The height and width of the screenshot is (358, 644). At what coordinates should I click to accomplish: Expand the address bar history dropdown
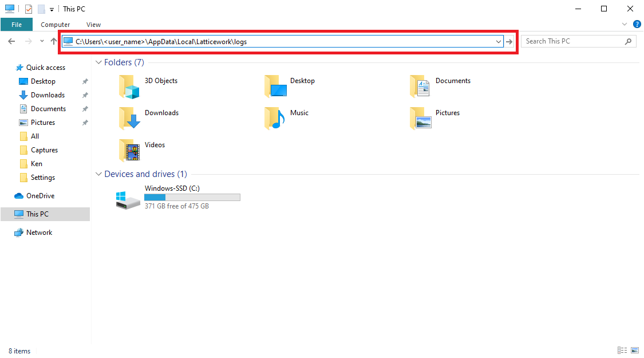pyautogui.click(x=498, y=41)
